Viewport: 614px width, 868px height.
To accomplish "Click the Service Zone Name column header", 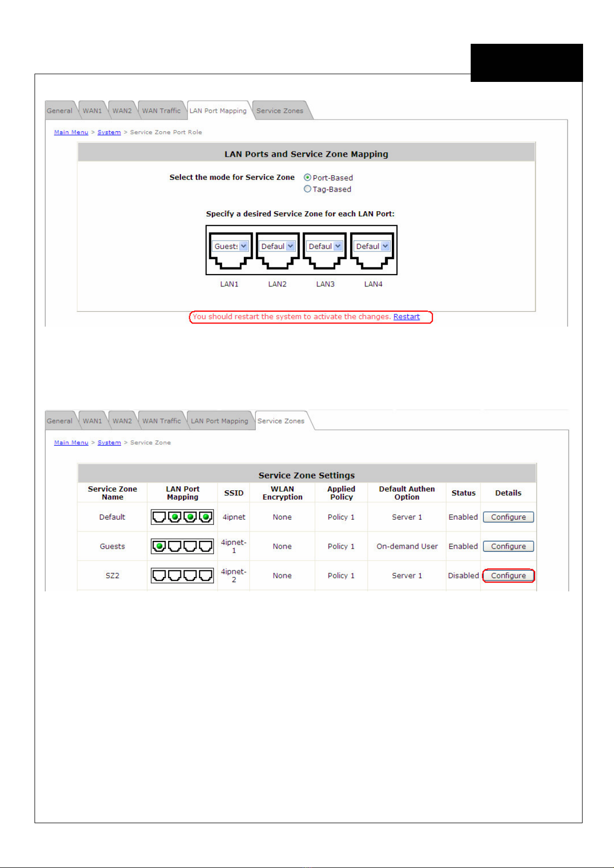I will click(x=112, y=493).
